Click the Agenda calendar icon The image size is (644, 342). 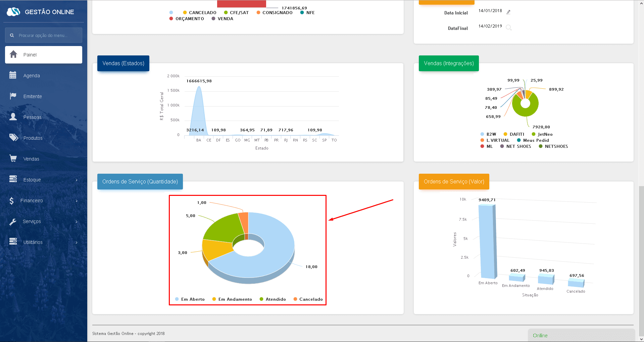pyautogui.click(x=13, y=75)
